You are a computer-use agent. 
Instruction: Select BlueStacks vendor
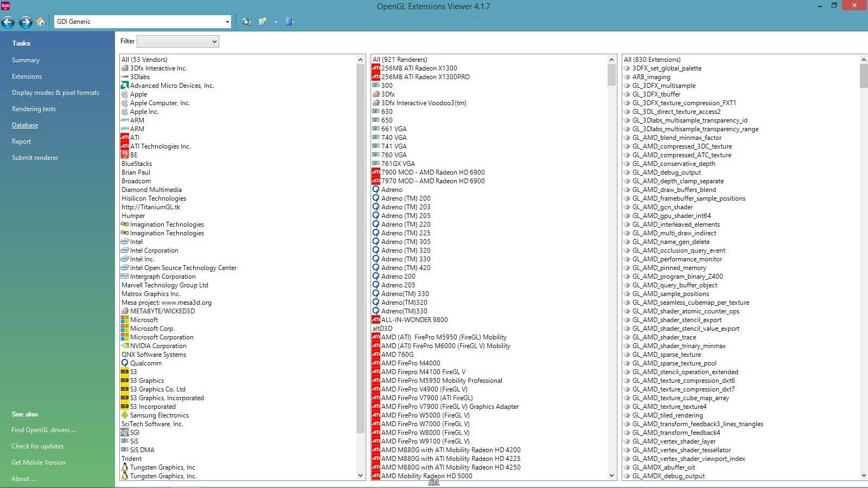coord(137,164)
